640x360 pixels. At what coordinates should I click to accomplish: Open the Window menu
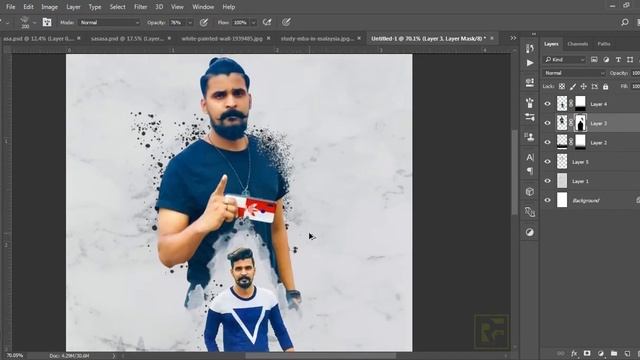203,7
